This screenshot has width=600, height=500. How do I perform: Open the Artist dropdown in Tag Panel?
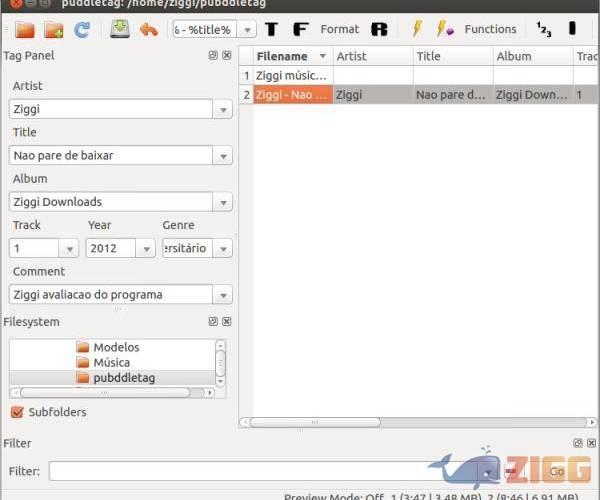coord(222,109)
